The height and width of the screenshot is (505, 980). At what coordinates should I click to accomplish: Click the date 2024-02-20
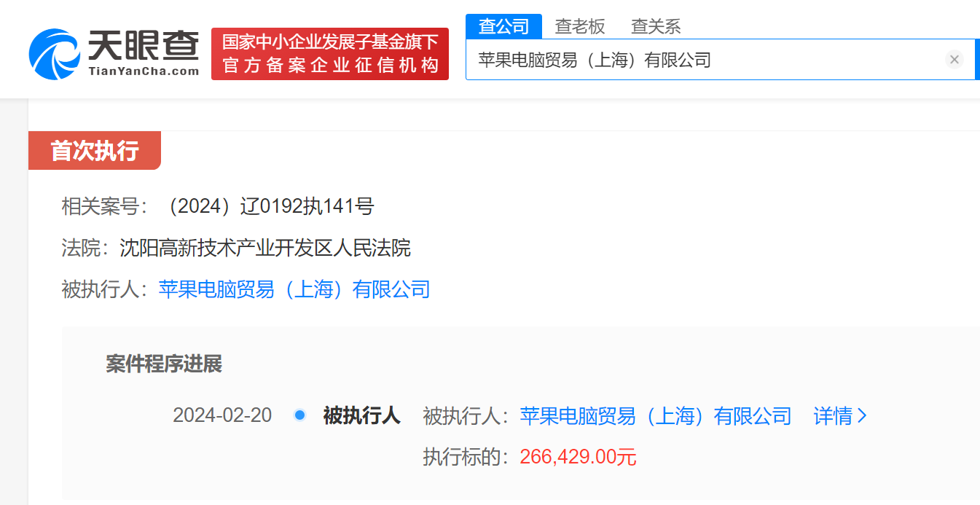(x=222, y=415)
